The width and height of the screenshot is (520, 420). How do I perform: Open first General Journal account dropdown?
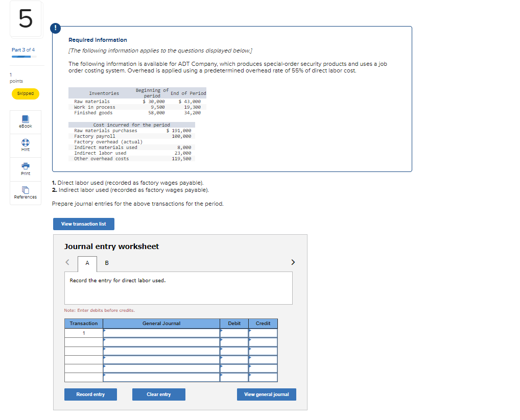pos(161,333)
